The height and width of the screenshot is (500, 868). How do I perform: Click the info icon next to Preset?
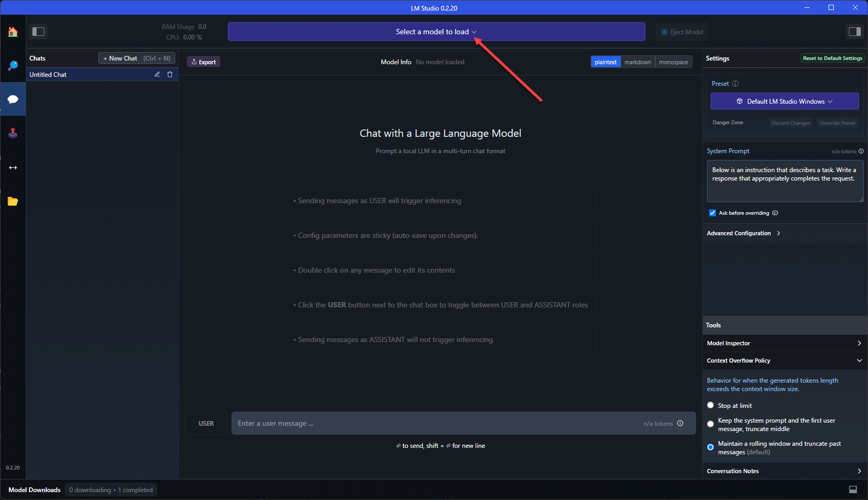[x=735, y=84]
